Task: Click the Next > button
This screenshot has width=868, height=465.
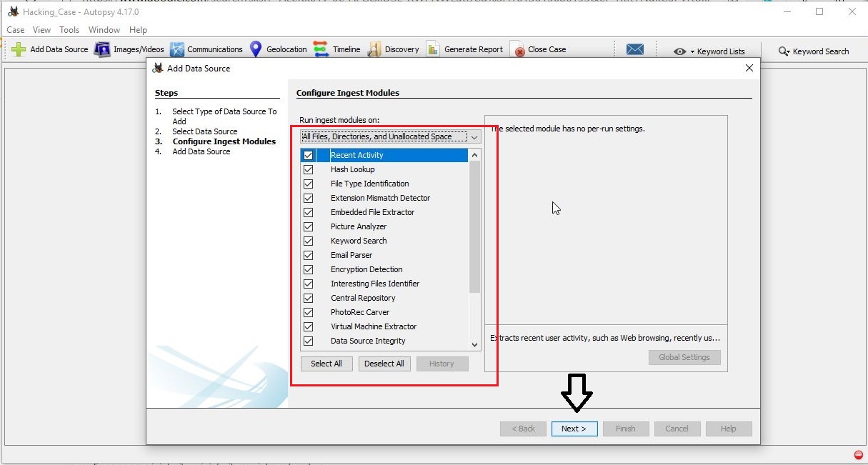Action: click(574, 429)
